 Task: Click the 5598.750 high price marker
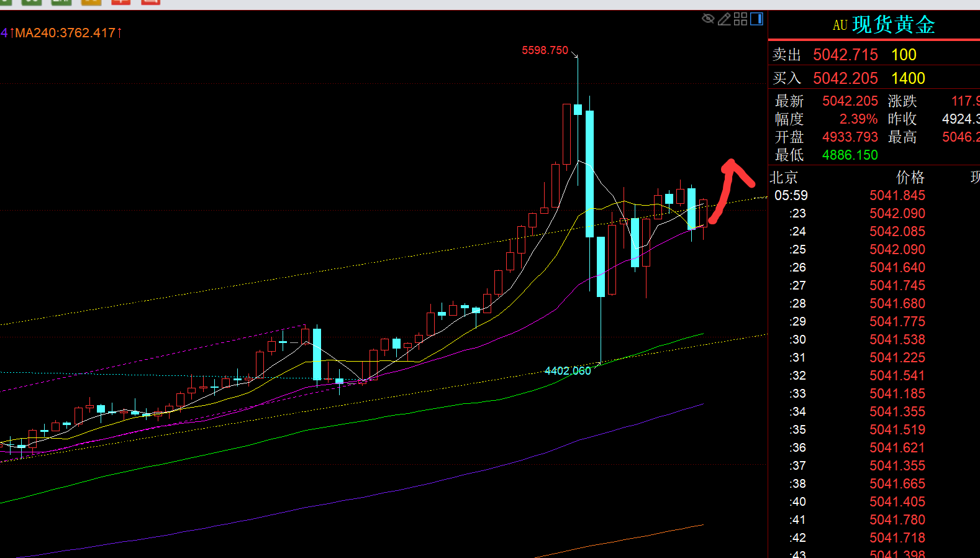pos(545,50)
